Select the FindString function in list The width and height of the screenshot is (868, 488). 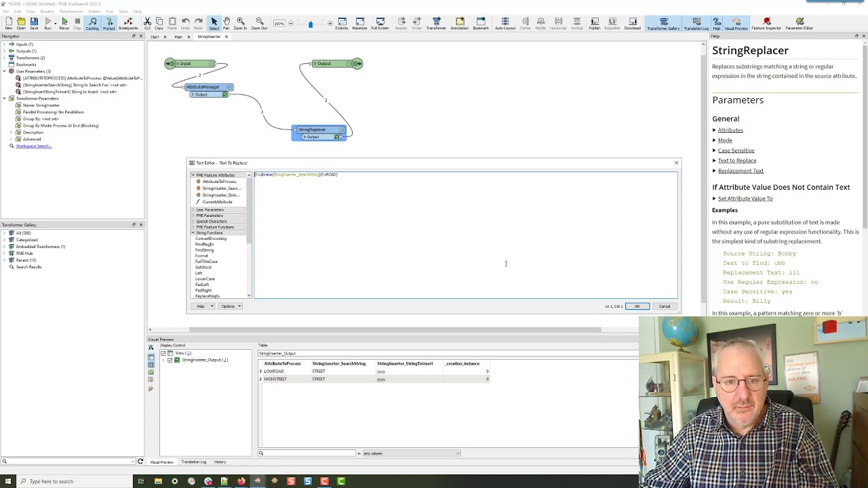coord(204,250)
